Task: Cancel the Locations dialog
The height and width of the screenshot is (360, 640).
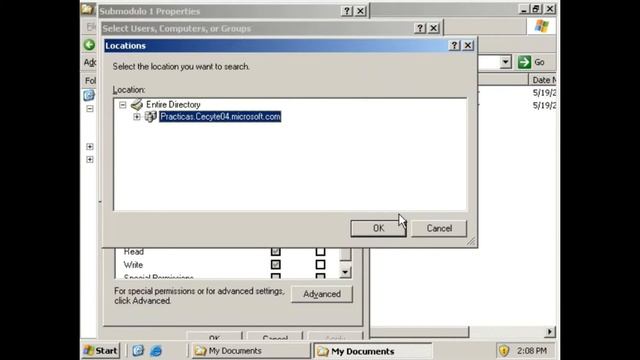Action: coord(439,228)
